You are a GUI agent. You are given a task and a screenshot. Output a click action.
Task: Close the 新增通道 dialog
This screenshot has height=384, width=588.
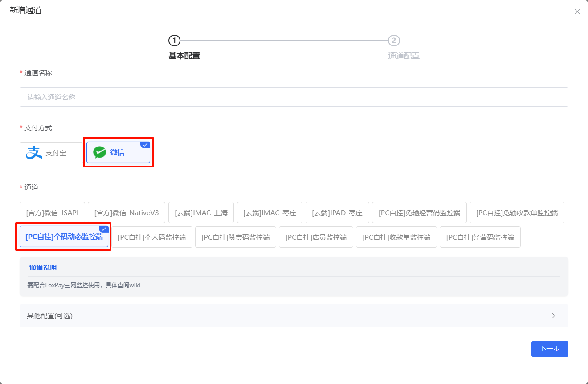pyautogui.click(x=577, y=12)
